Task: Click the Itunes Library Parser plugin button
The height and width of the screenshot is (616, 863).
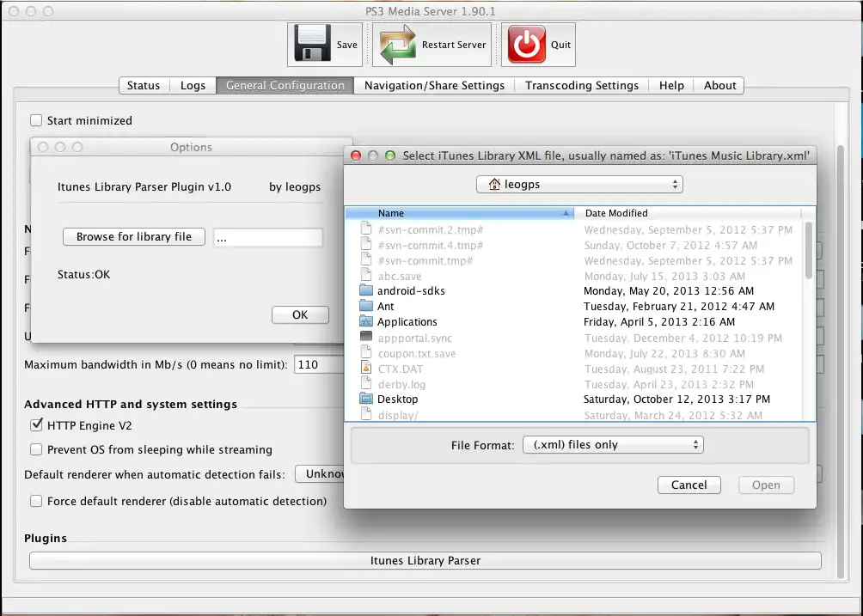Action: (425, 560)
